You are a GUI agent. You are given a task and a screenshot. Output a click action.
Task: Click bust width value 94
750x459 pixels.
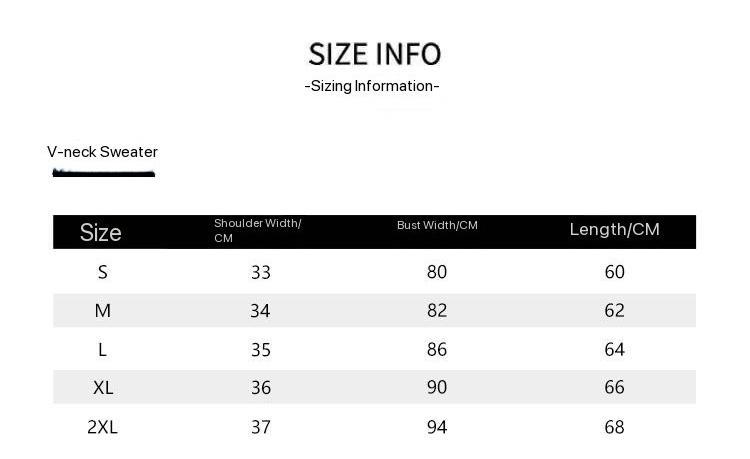point(437,427)
